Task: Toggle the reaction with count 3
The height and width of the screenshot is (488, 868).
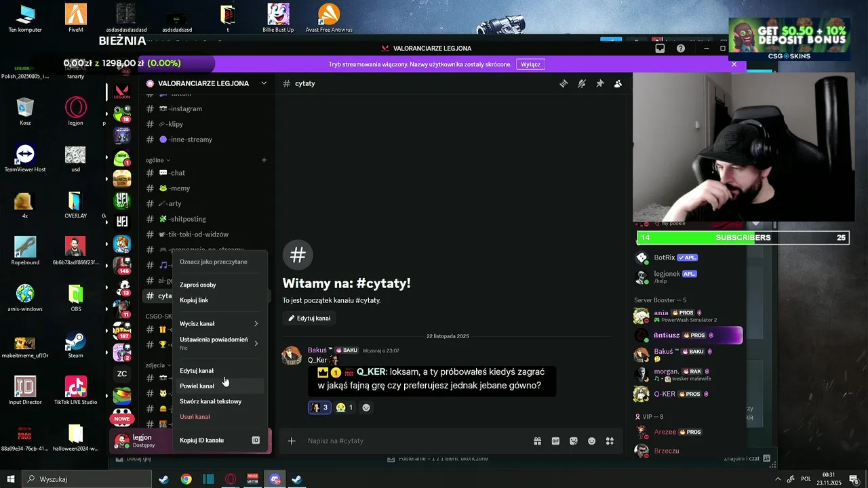Action: pyautogui.click(x=319, y=407)
